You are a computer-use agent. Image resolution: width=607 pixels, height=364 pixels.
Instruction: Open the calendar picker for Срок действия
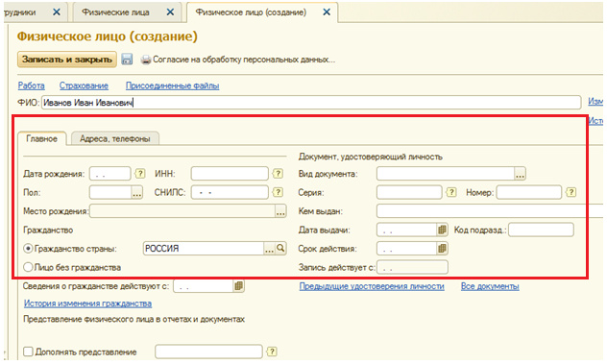coord(442,249)
